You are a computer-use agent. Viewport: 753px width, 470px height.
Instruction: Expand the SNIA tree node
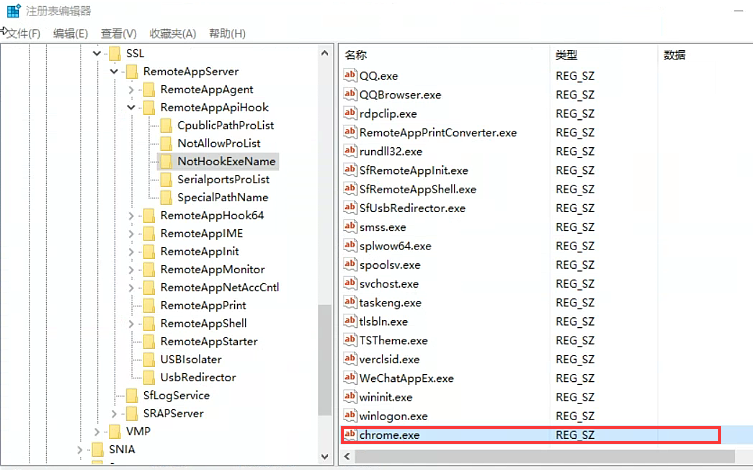click(x=80, y=450)
